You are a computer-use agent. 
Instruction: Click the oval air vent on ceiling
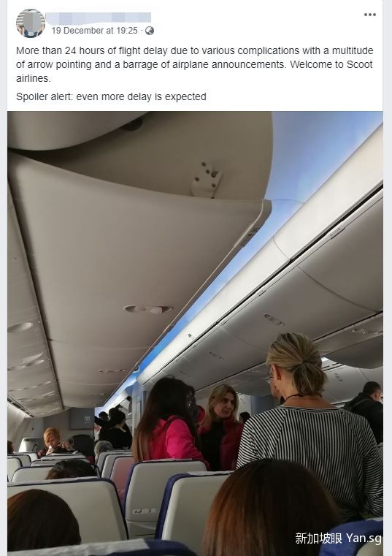tap(147, 309)
